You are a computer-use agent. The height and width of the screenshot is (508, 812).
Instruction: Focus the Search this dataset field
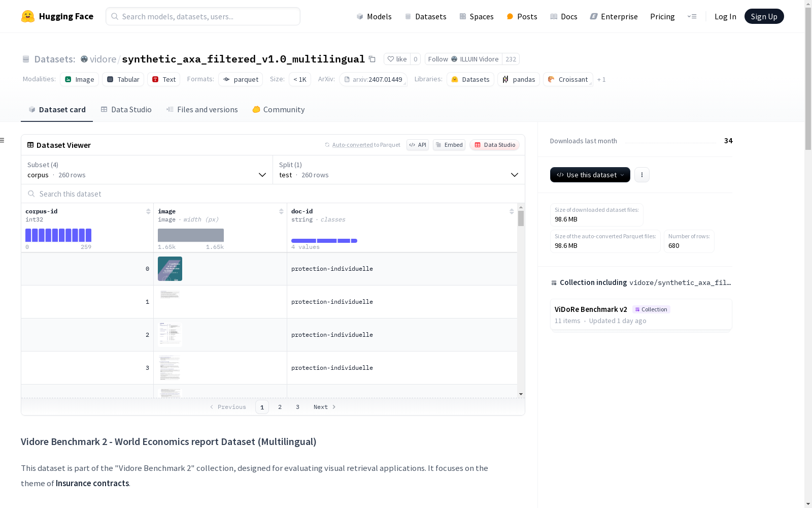point(273,194)
